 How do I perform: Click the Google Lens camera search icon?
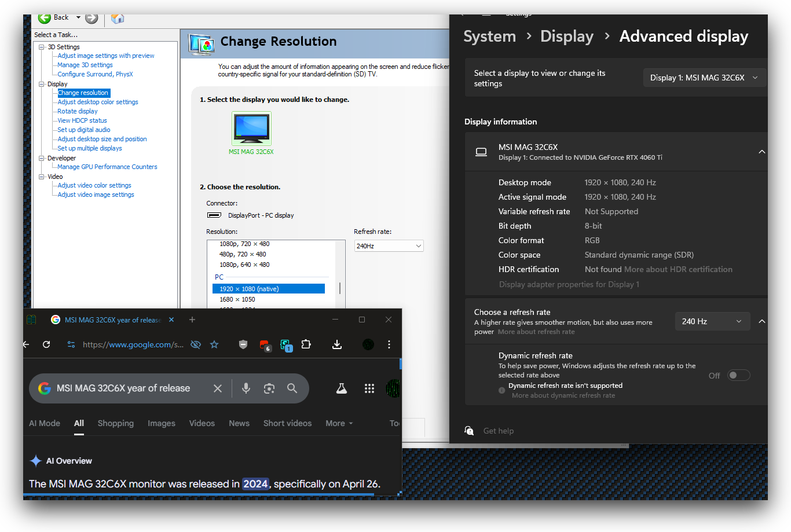[269, 388]
